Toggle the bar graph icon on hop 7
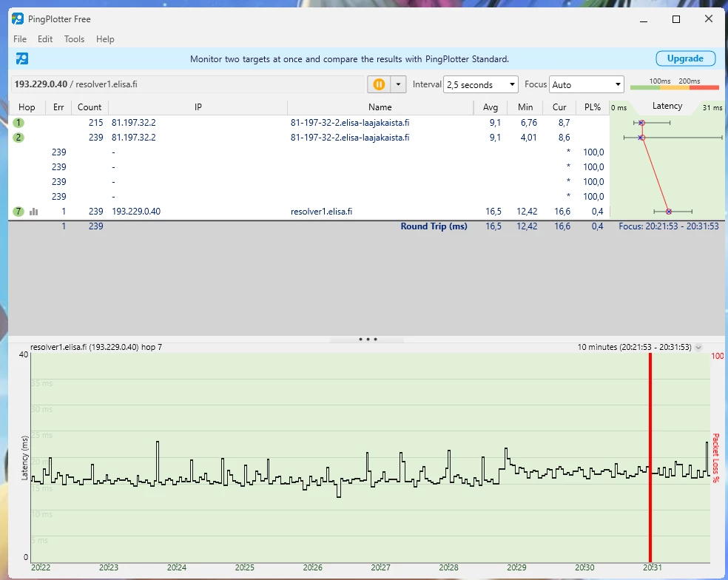The height and width of the screenshot is (580, 728). (34, 212)
